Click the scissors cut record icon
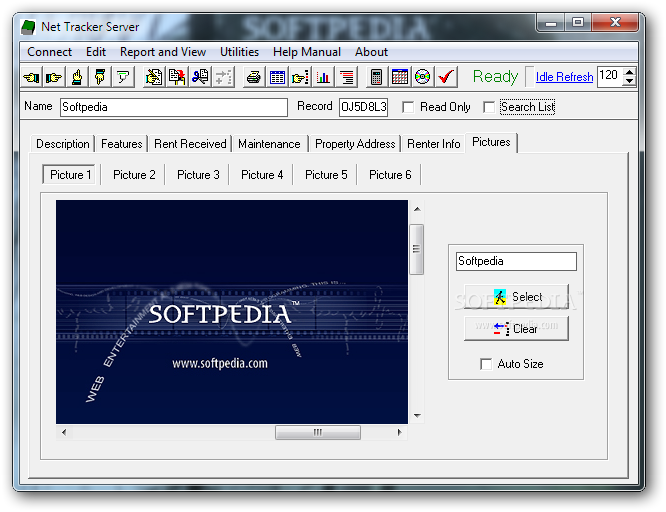 tap(200, 77)
